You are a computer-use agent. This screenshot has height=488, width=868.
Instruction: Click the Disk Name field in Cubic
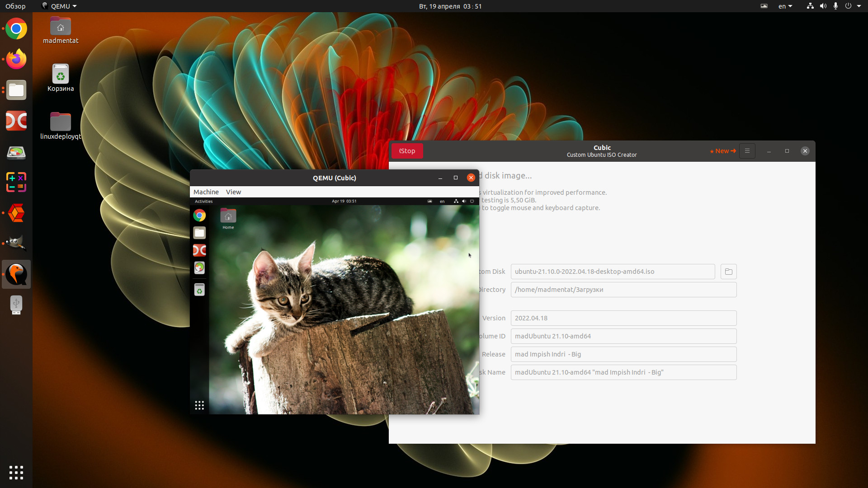(x=623, y=372)
